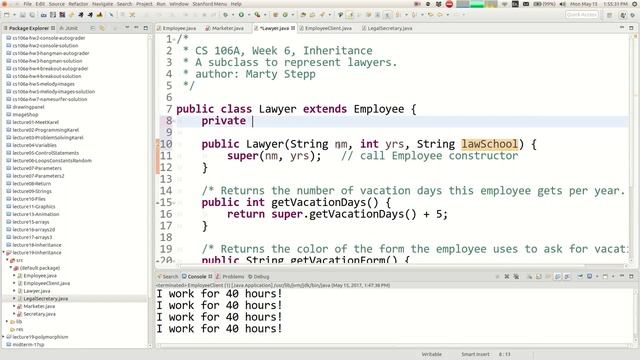Open the Search tab in bottom panel
Viewport: 640px width, 360px height.
tap(168, 276)
